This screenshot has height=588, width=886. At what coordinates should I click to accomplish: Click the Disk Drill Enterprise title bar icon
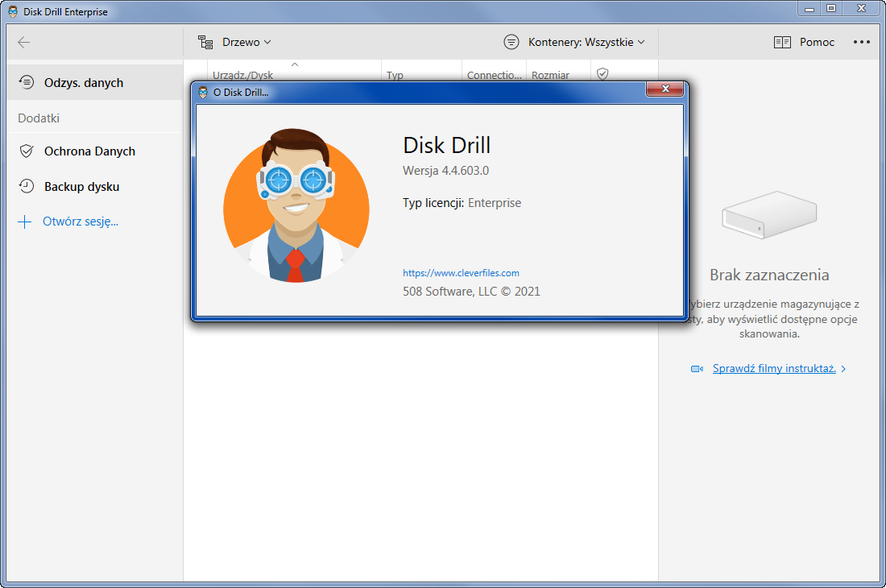tap(13, 11)
